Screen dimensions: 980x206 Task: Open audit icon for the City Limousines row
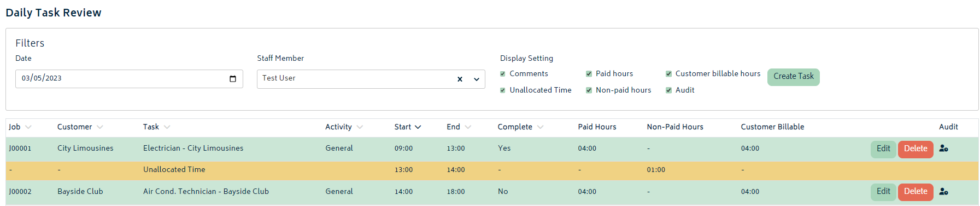point(943,148)
